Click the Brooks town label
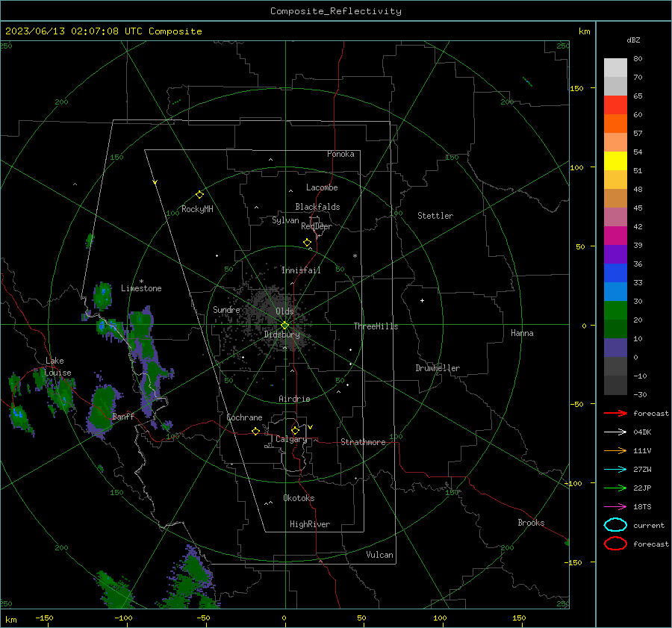The width and height of the screenshot is (672, 628). point(531,523)
